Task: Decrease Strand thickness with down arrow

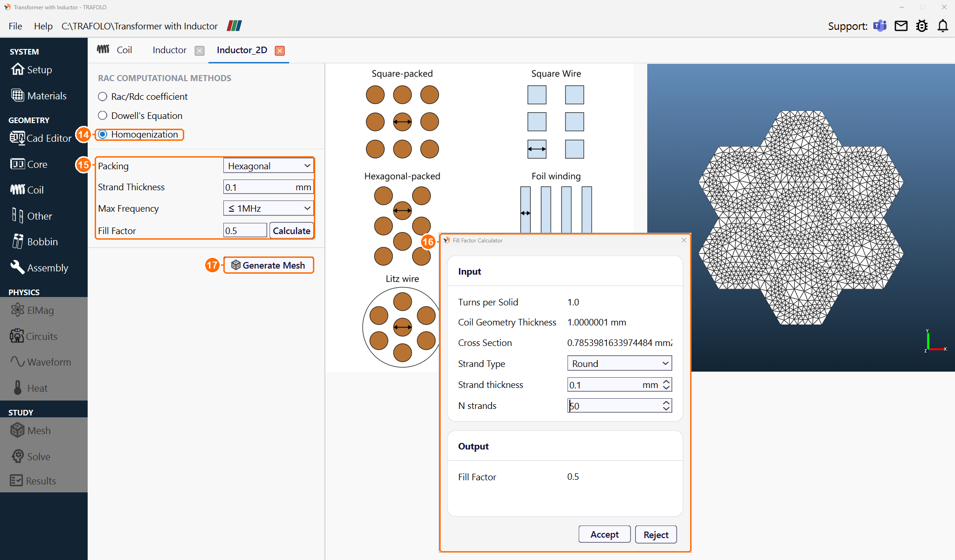Action: tap(666, 388)
